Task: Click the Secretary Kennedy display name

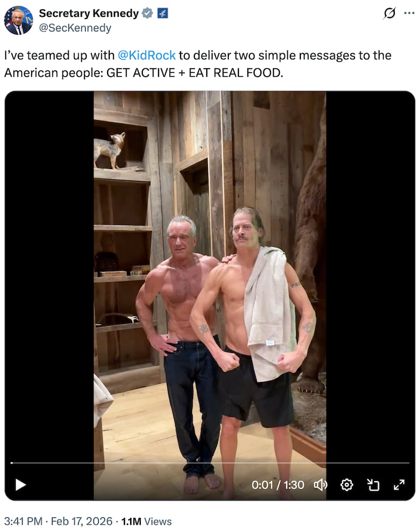Action: coord(89,13)
